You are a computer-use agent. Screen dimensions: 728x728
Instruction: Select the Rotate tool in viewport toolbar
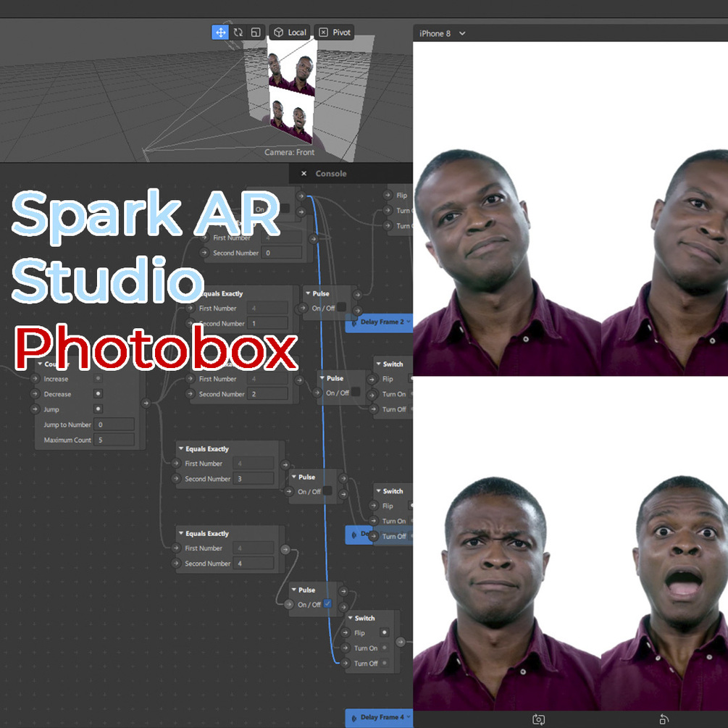[x=238, y=33]
